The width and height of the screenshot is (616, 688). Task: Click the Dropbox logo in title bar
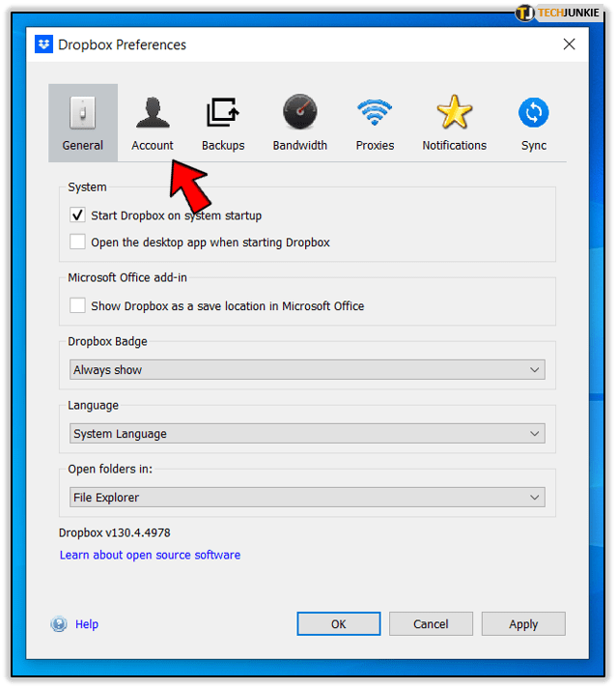click(43, 43)
